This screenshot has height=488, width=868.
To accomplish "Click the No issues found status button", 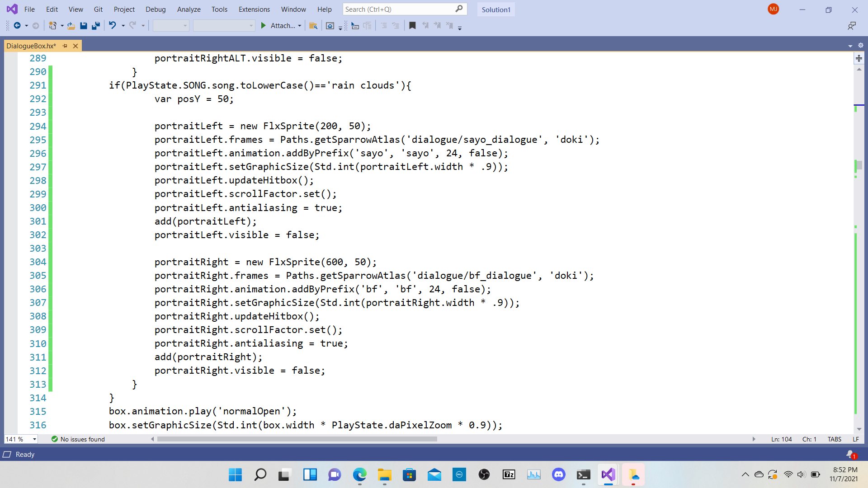I will pyautogui.click(x=78, y=439).
